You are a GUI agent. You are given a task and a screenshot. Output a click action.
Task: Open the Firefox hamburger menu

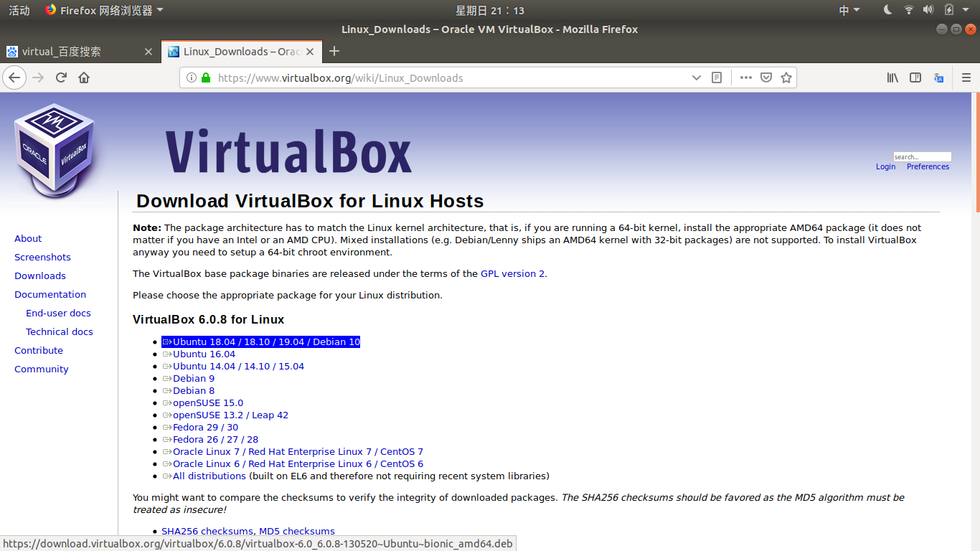(966, 77)
